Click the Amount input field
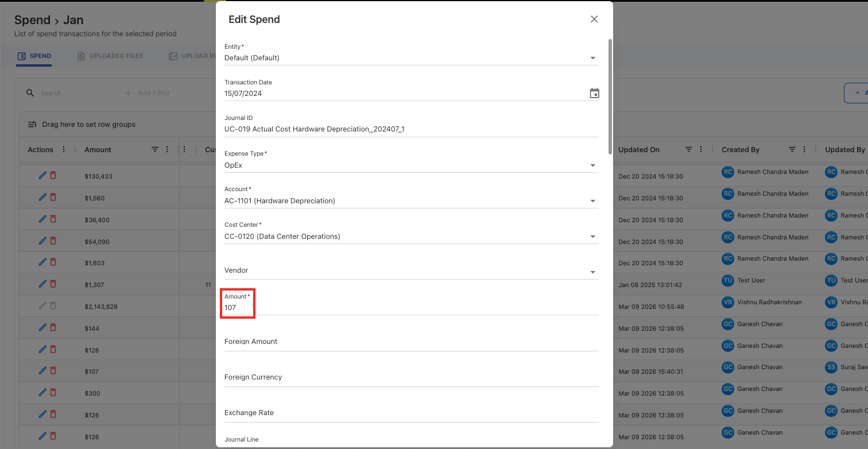This screenshot has height=449, width=868. click(402, 308)
